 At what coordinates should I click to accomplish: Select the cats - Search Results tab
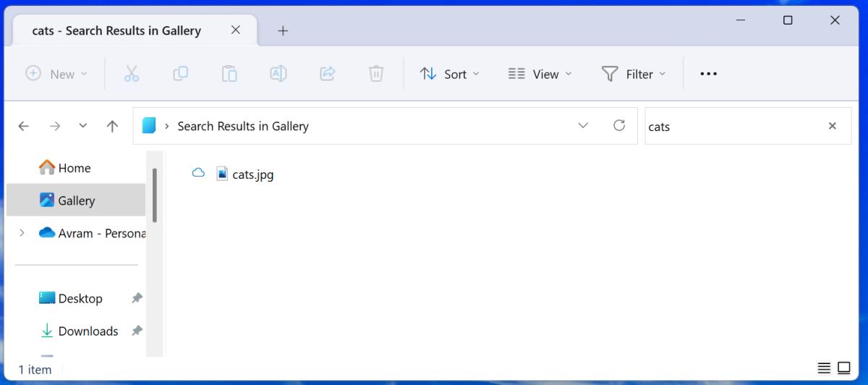pos(135,30)
